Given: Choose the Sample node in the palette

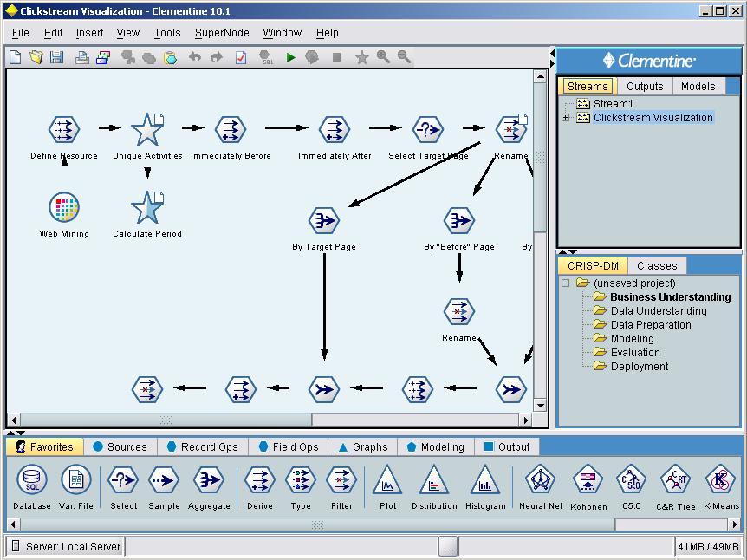Looking at the screenshot, I should (x=164, y=480).
